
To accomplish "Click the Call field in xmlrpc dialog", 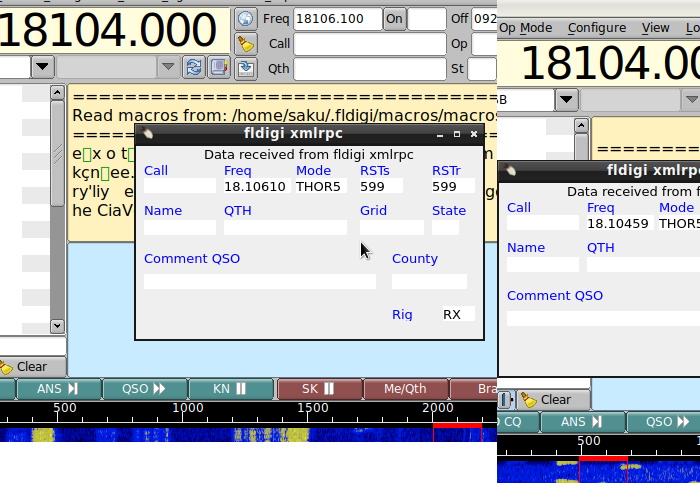I will [180, 186].
